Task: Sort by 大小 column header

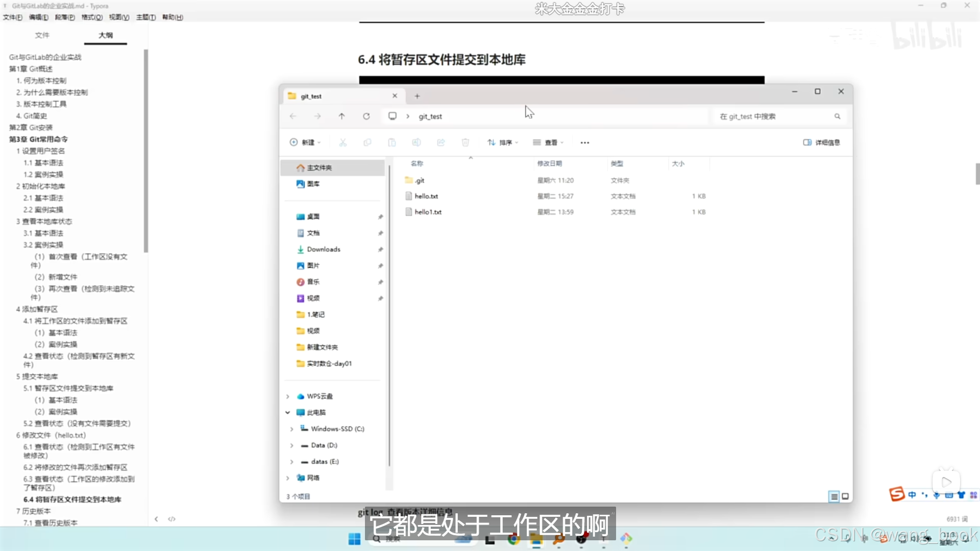Action: click(678, 164)
